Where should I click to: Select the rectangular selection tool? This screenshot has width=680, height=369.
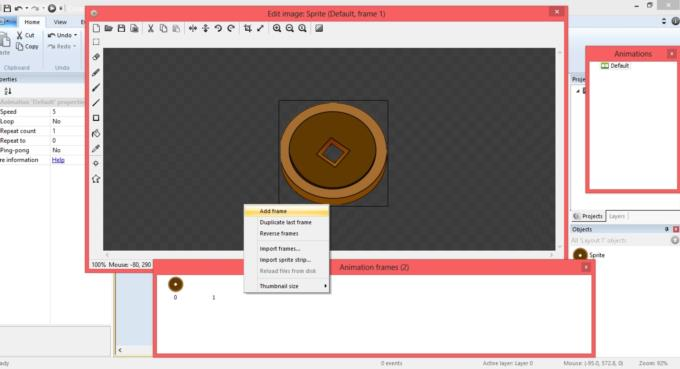pyautogui.click(x=96, y=42)
